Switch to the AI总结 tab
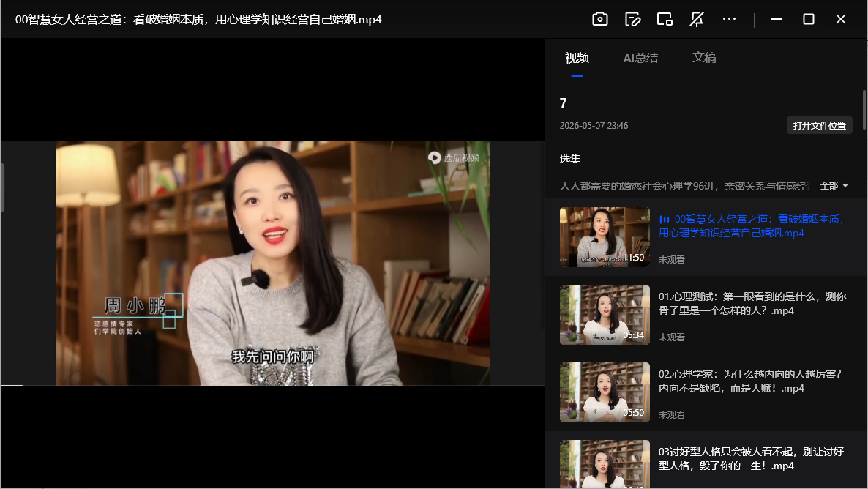This screenshot has width=868, height=489. 640,58
